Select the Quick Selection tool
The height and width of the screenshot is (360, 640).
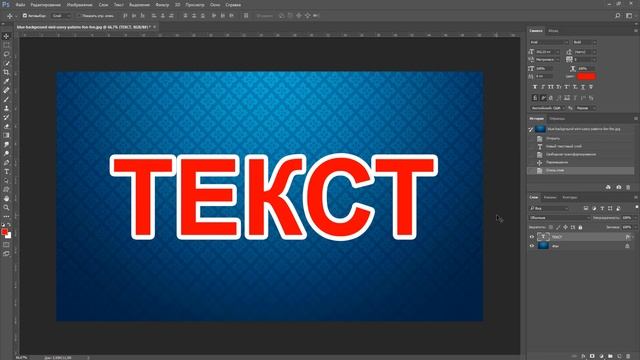pos(6,63)
